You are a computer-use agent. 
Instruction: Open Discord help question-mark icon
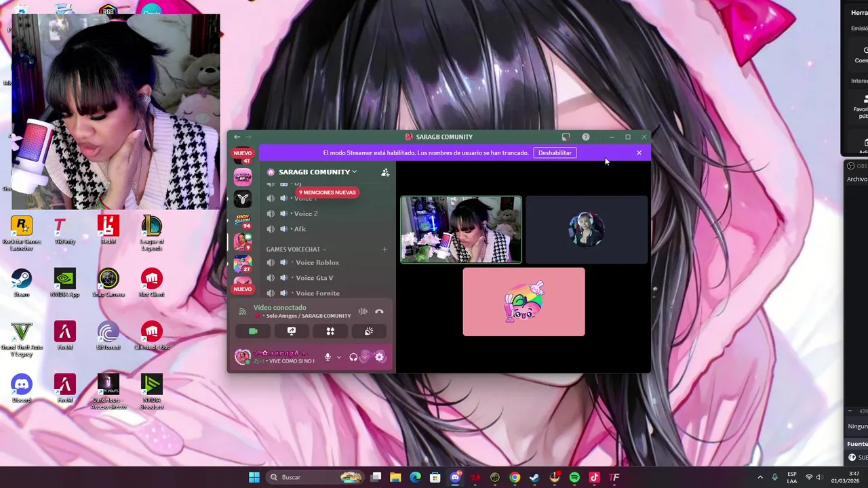[586, 137]
